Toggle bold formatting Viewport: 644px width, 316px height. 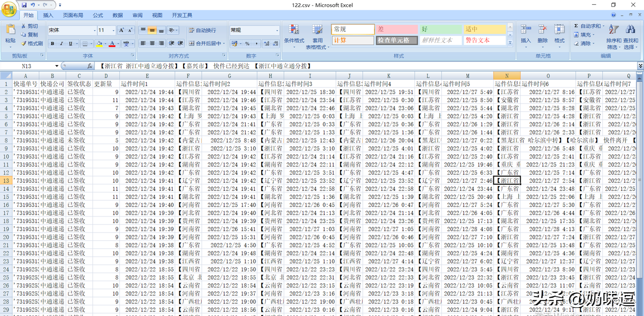[x=53, y=44]
